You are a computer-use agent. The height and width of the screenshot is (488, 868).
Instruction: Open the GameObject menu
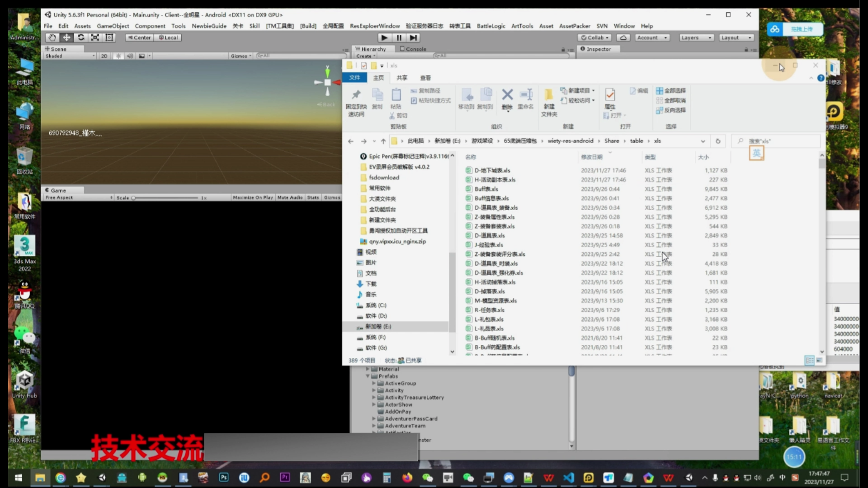point(113,26)
